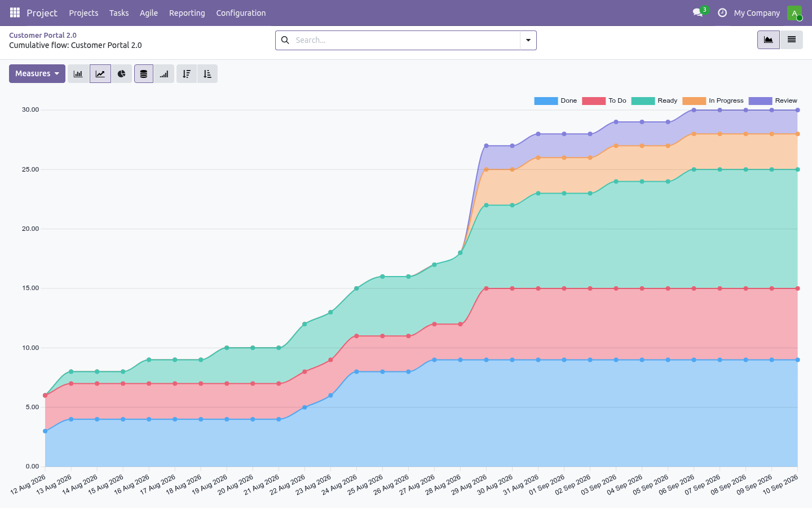Expand the search options dropdown arrow

tap(528, 40)
